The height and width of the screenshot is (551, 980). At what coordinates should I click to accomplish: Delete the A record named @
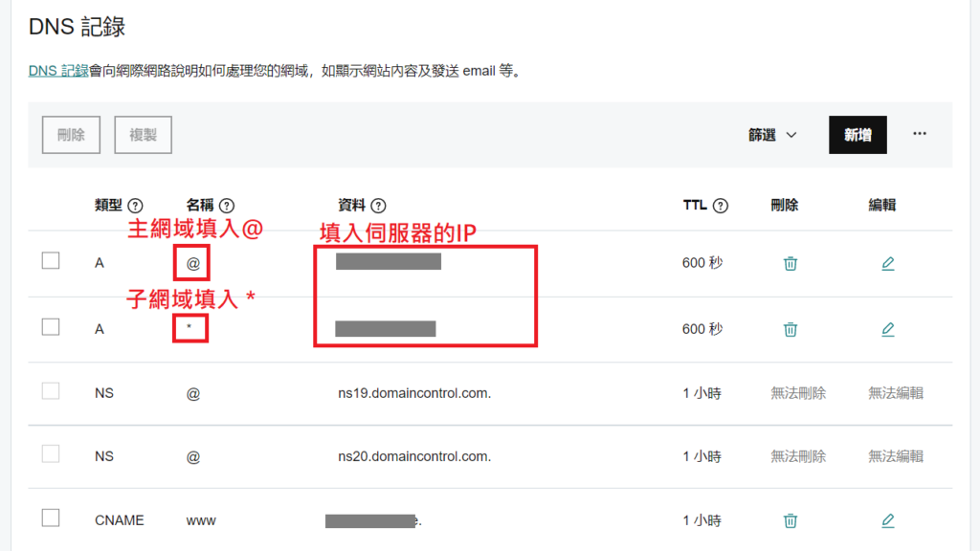[790, 263]
